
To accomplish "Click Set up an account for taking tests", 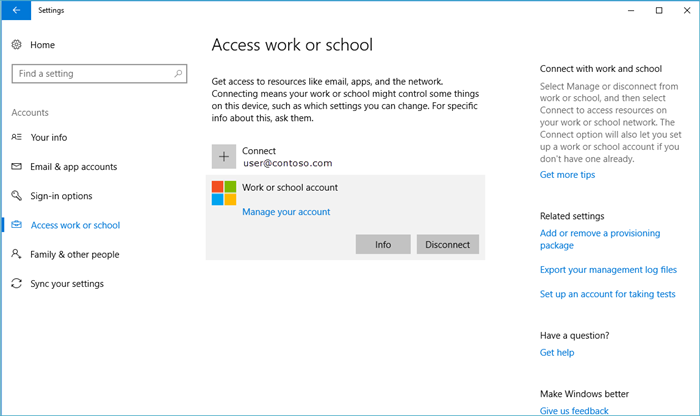I will [x=607, y=295].
